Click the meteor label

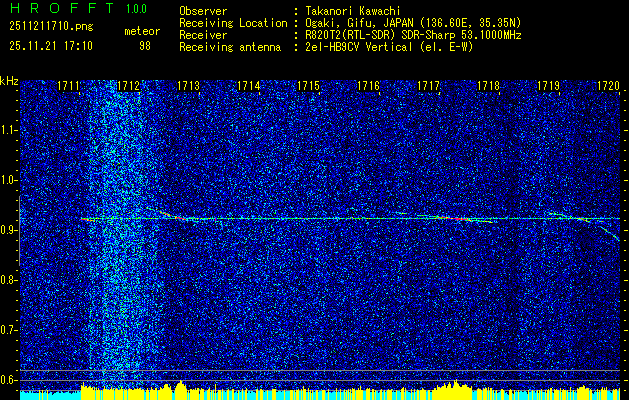tap(142, 31)
